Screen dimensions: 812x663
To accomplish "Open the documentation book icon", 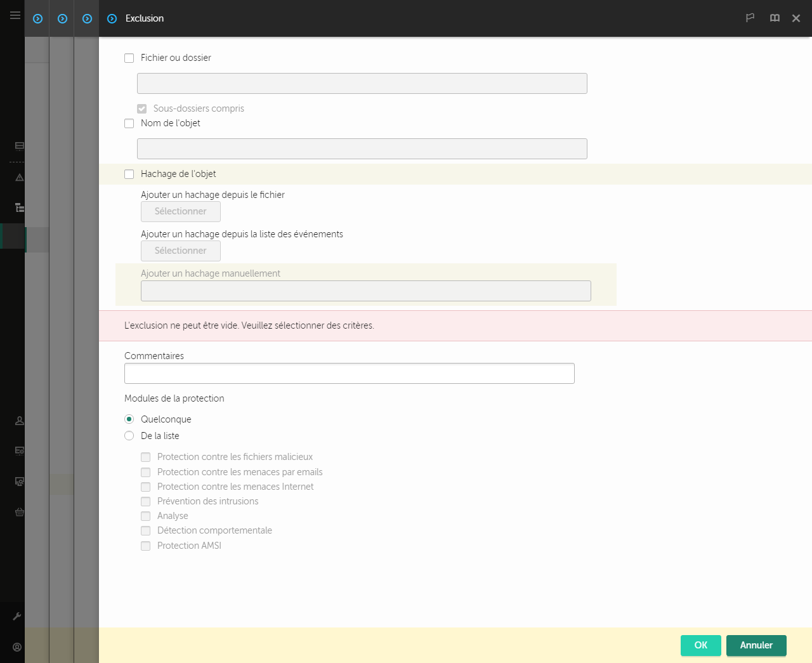I will [x=775, y=18].
